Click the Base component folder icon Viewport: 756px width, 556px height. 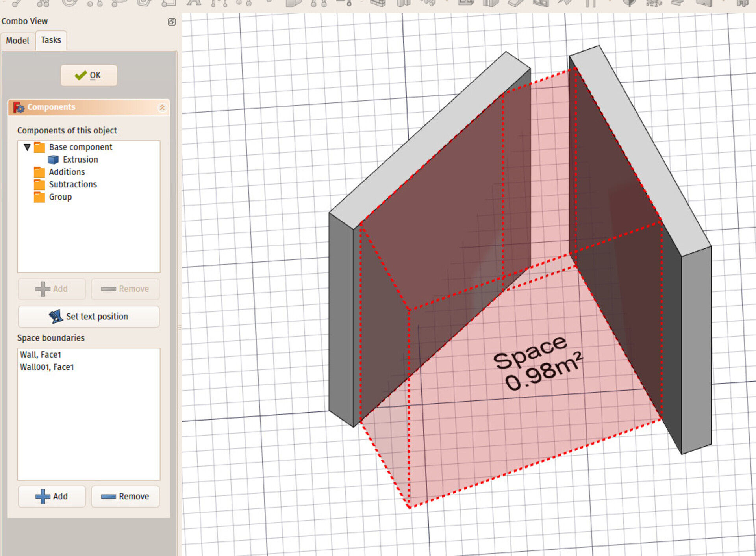pyautogui.click(x=39, y=147)
